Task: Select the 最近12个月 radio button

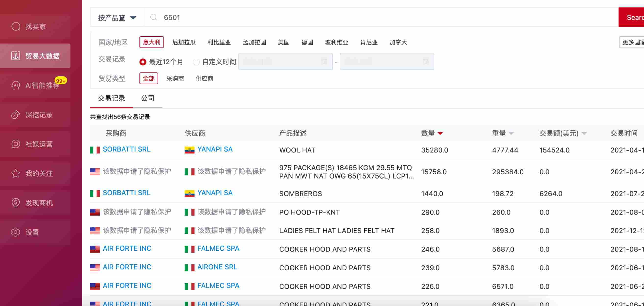Action: pyautogui.click(x=143, y=62)
